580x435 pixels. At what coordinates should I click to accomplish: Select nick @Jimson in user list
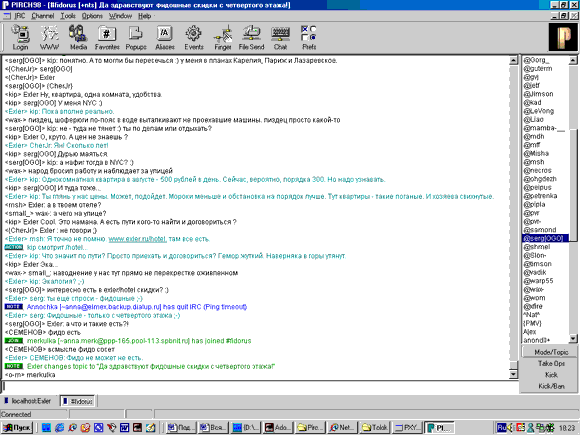[538, 94]
